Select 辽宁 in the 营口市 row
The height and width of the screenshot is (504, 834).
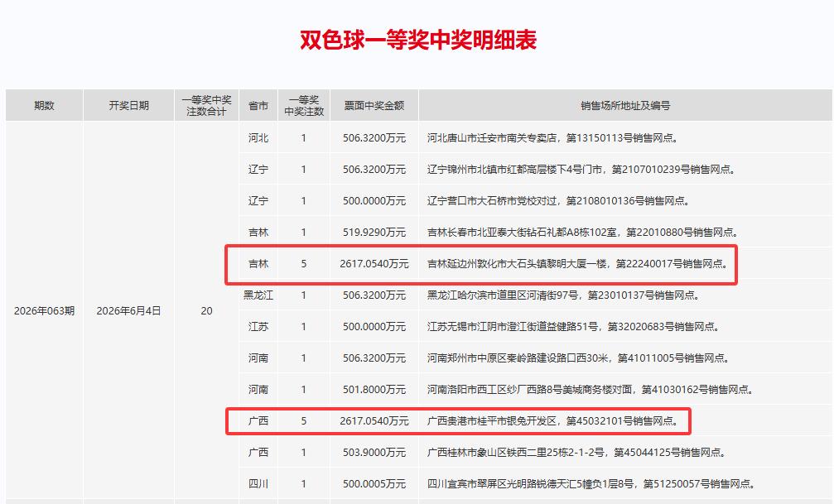(258, 200)
